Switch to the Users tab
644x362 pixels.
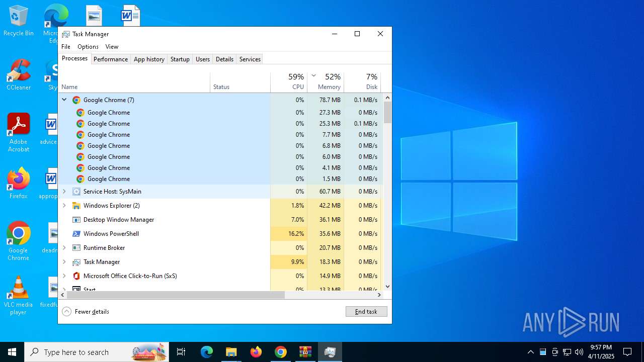[203, 59]
